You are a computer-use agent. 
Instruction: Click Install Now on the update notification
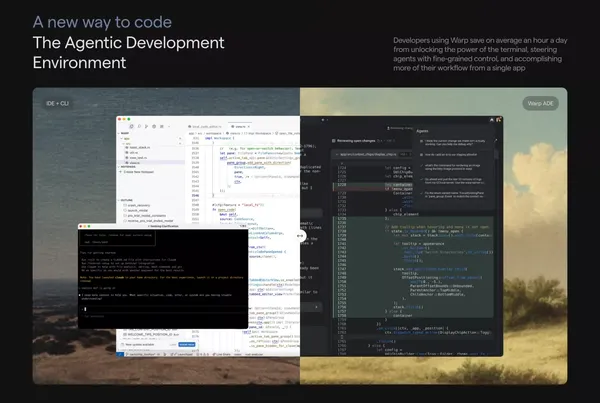click(187, 344)
